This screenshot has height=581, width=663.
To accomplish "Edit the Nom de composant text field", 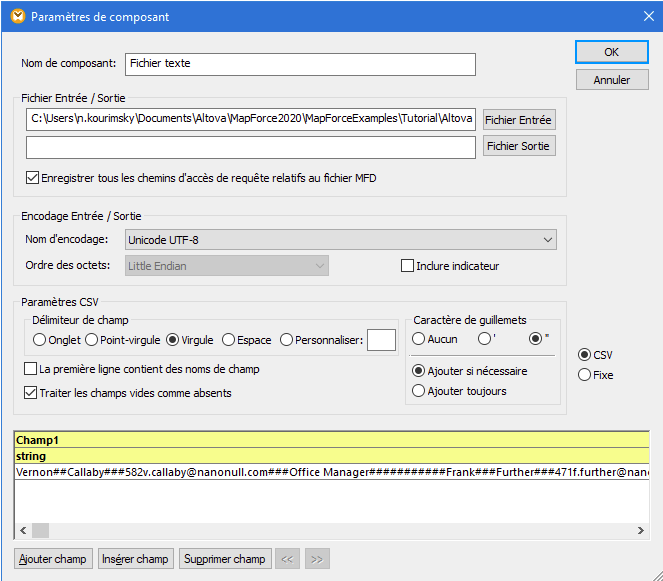I will point(300,64).
